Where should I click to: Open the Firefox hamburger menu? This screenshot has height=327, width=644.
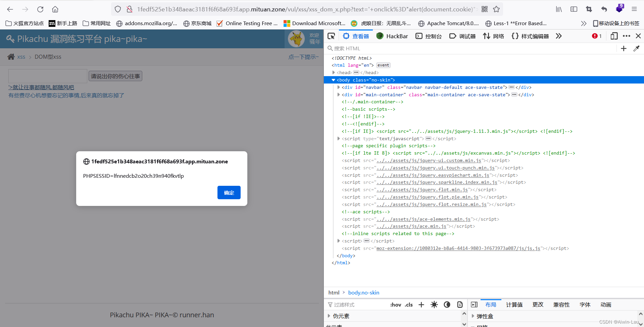[634, 9]
